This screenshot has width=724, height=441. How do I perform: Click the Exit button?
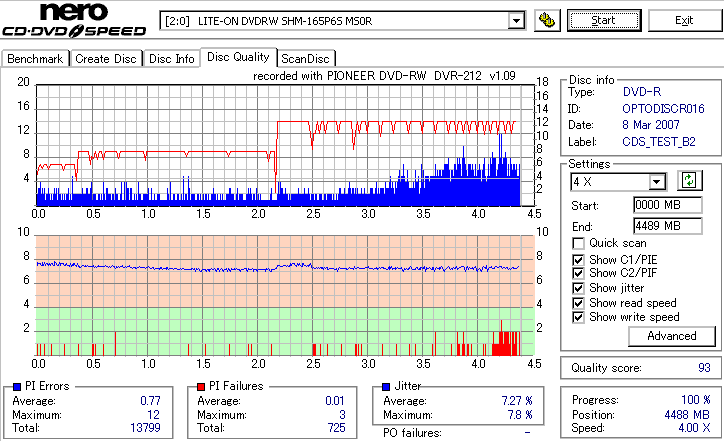[684, 20]
